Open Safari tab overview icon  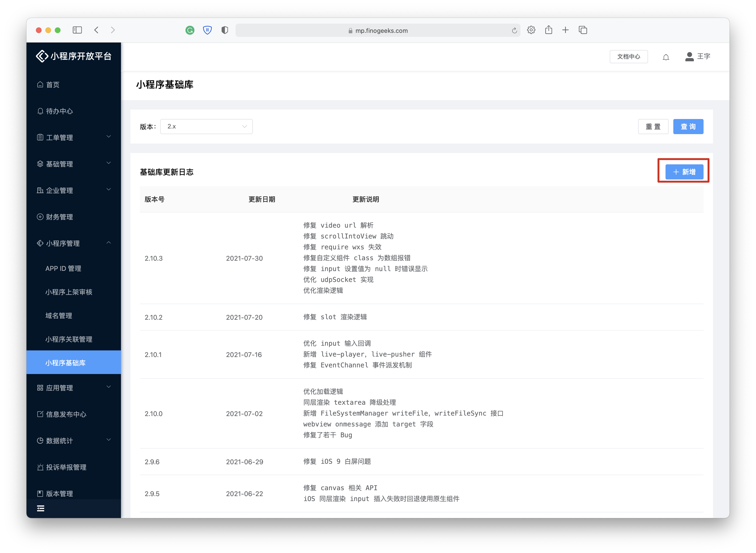[583, 30]
